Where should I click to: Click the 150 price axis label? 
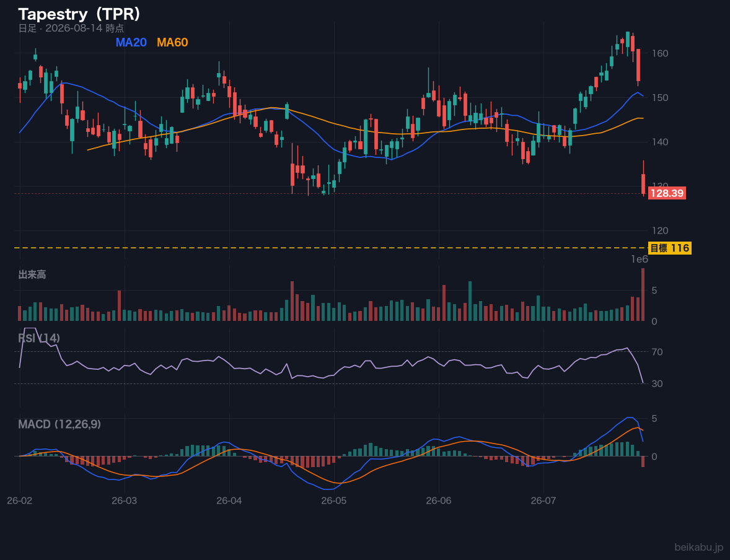(660, 98)
